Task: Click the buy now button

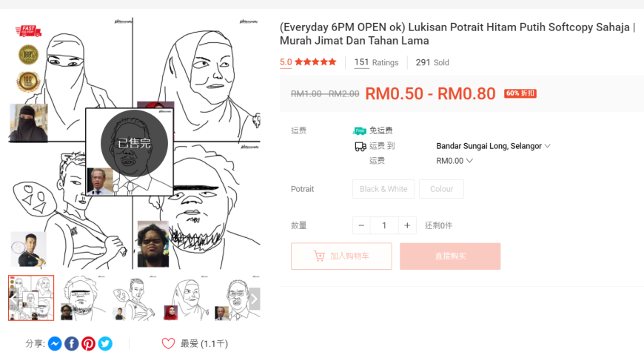Action: tap(450, 256)
